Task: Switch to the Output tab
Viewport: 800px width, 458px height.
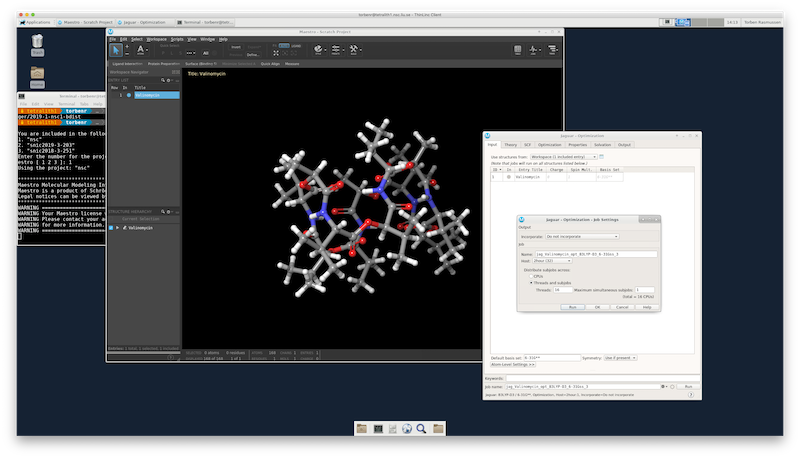Action: coord(624,145)
